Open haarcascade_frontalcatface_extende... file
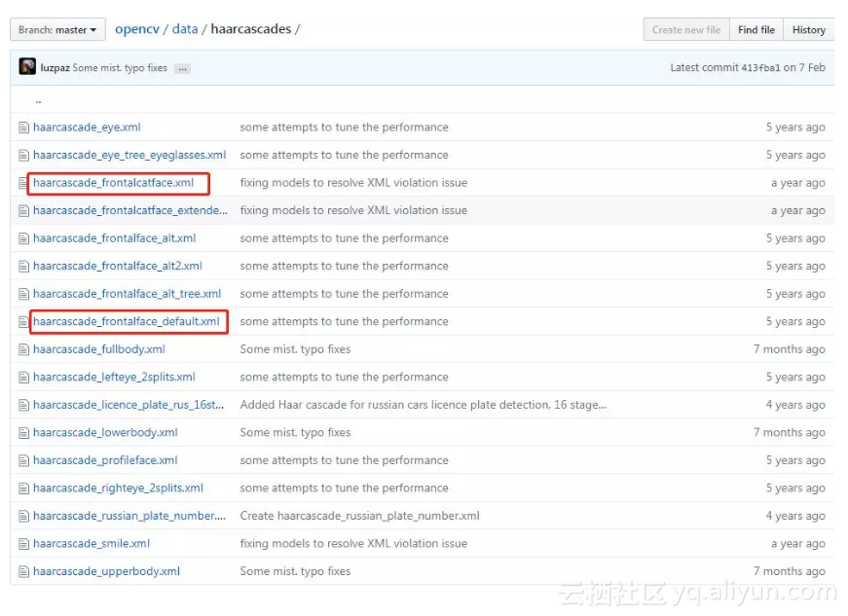The width and height of the screenshot is (848, 616). [x=130, y=210]
